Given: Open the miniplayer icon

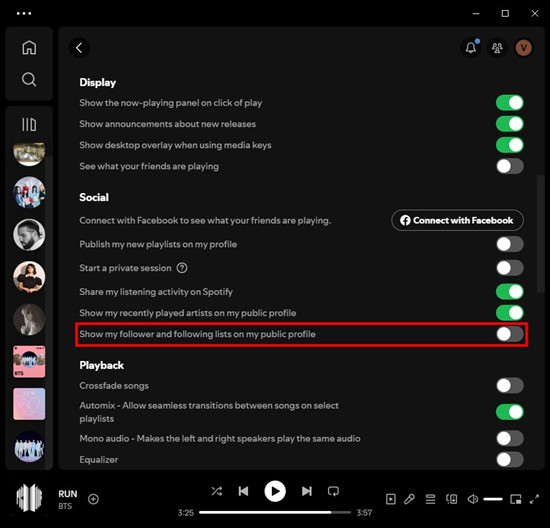Looking at the screenshot, I should (x=516, y=499).
